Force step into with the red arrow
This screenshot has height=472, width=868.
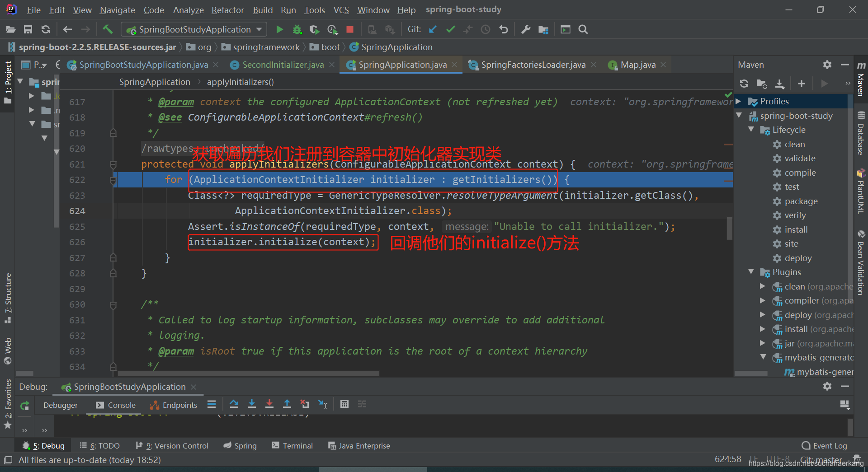269,404
